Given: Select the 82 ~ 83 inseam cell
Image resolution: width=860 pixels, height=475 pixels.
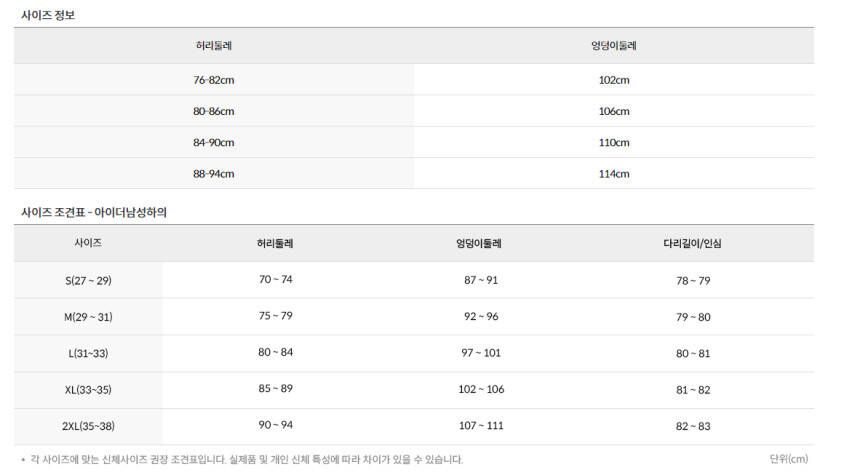Looking at the screenshot, I should click(x=693, y=426).
